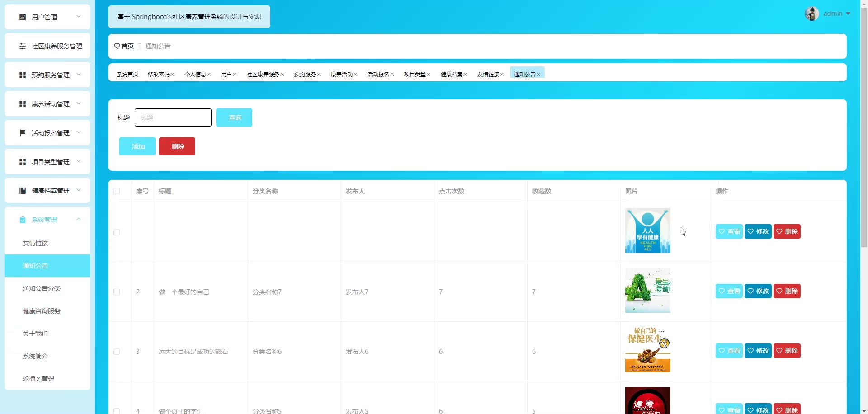The width and height of the screenshot is (868, 414).
Task: Close the 用户 tab
Action: click(235, 75)
